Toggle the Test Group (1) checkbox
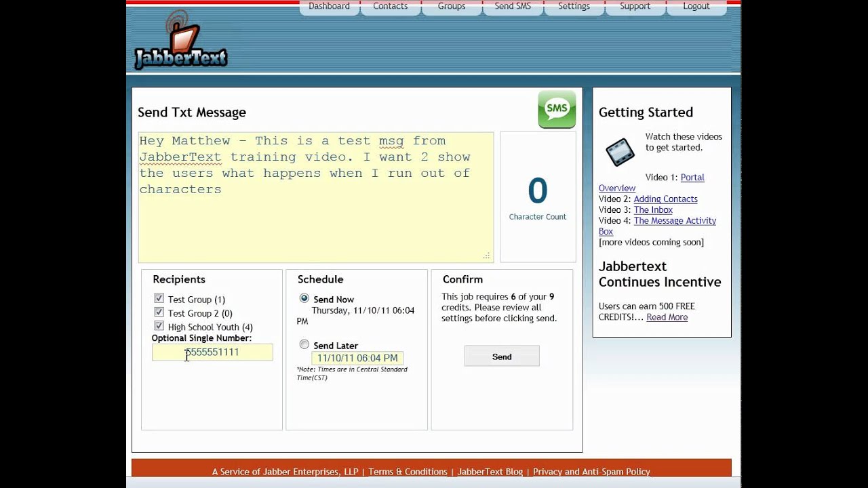 (x=159, y=298)
